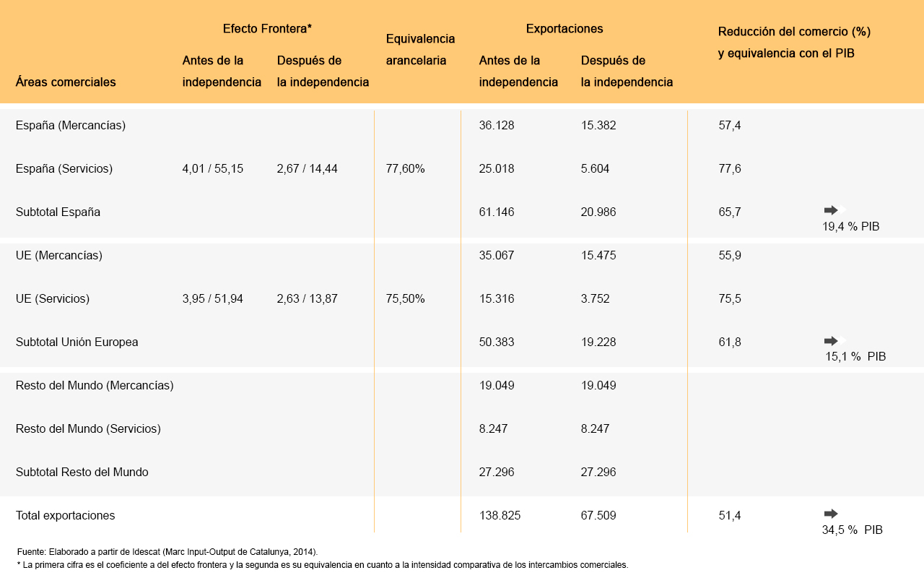Click the Total exportaciones row label

[65, 515]
